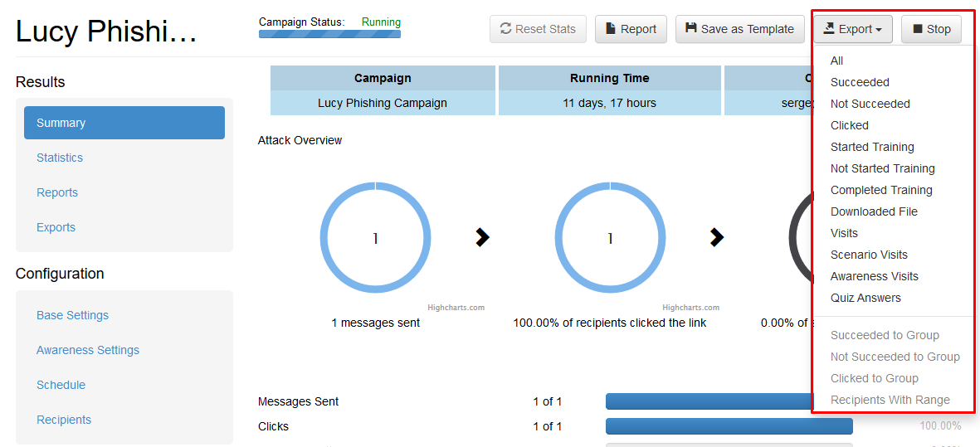The width and height of the screenshot is (980, 447).
Task: Click the Running status text
Action: tap(381, 22)
